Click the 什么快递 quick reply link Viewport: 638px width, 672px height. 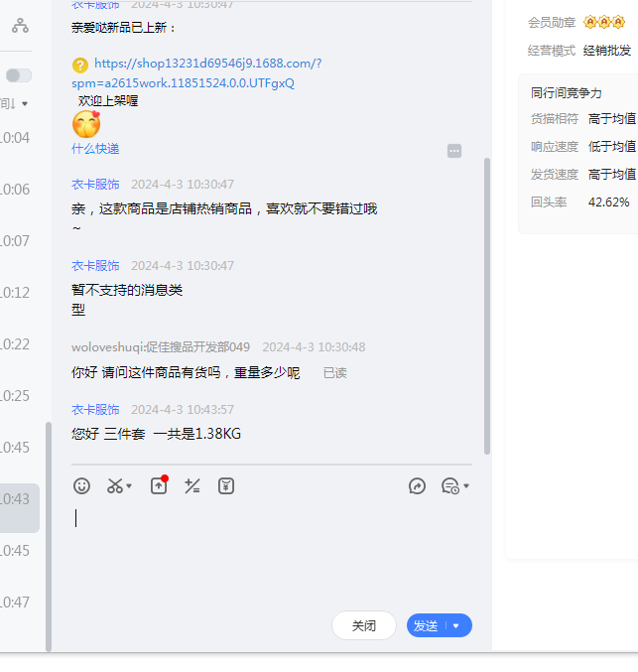(x=95, y=149)
